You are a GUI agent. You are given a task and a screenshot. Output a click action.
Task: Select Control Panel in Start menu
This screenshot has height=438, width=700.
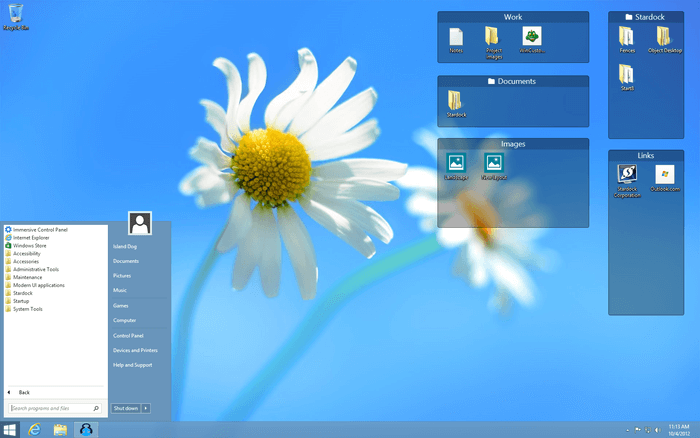click(128, 336)
